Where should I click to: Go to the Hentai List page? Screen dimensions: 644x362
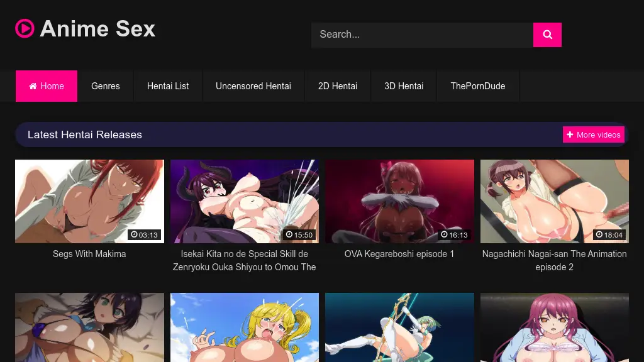[x=168, y=86]
